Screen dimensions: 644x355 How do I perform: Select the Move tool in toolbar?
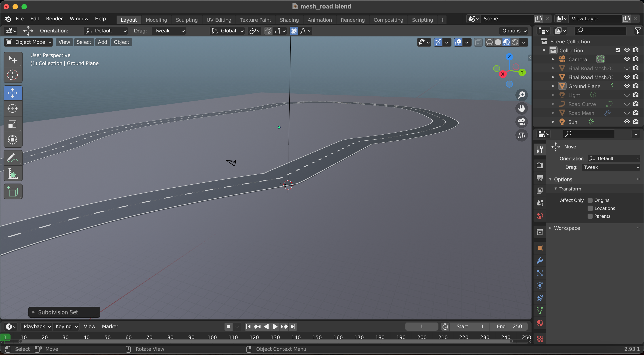click(12, 92)
